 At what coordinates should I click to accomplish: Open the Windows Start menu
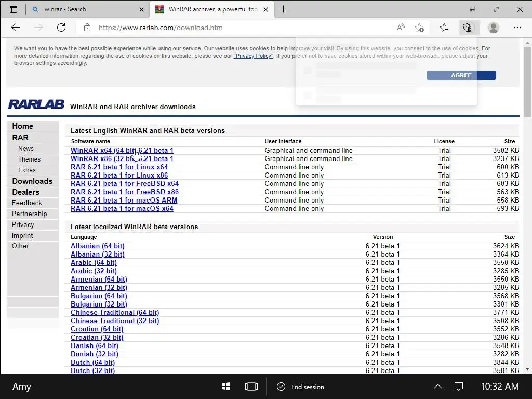pyautogui.click(x=227, y=387)
